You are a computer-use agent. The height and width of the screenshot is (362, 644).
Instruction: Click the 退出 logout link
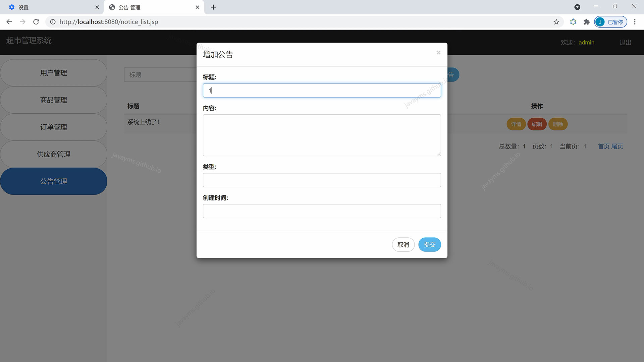coord(625,43)
